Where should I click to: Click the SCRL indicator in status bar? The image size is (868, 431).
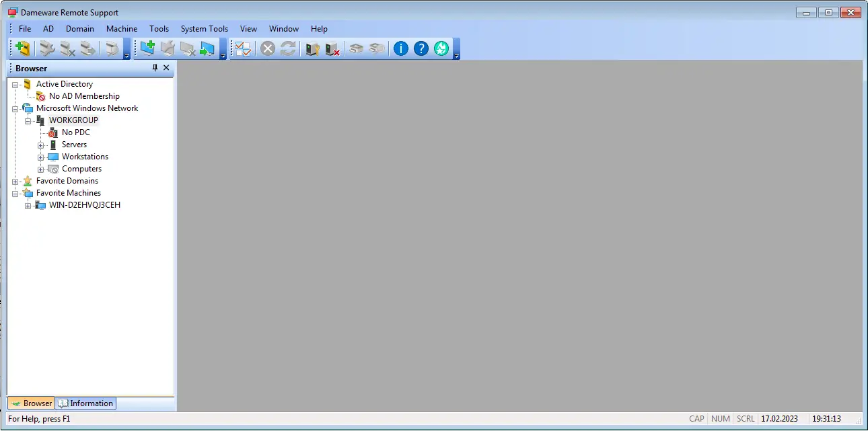tap(746, 419)
